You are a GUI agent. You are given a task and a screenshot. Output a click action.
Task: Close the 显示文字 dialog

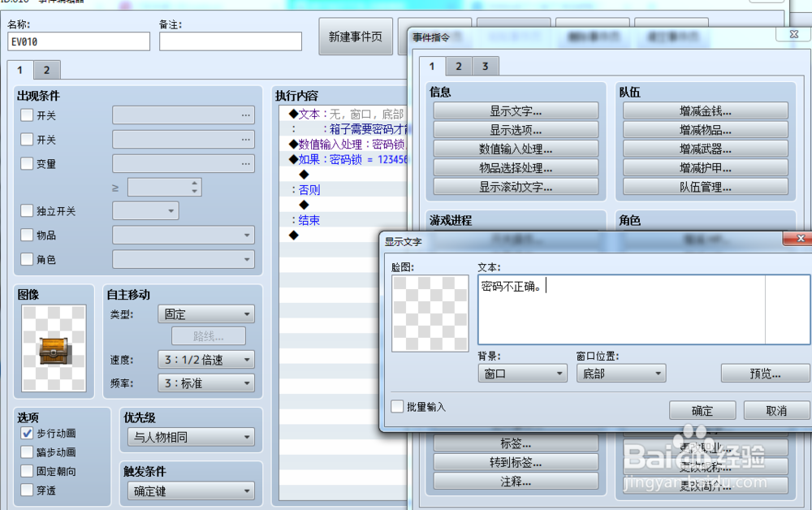pyautogui.click(x=800, y=238)
